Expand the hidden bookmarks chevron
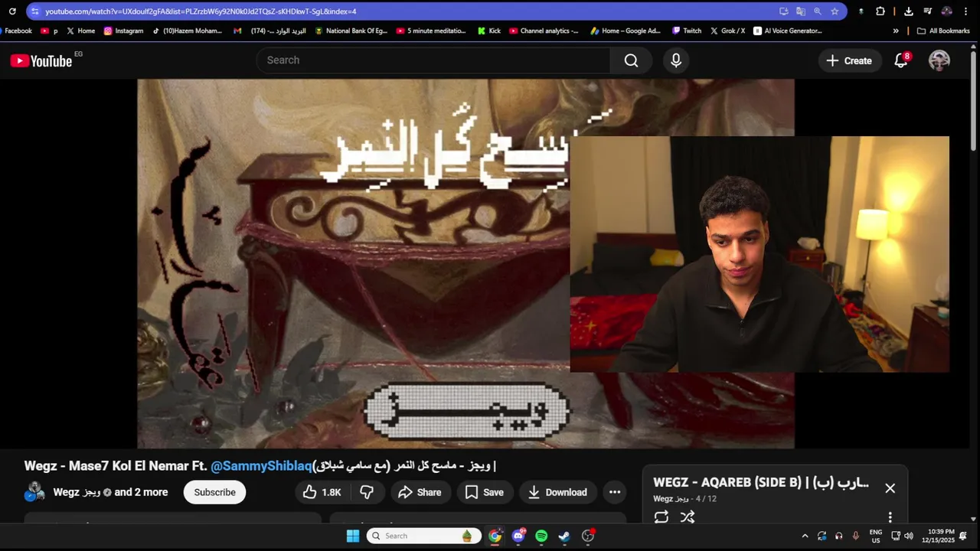This screenshot has height=551, width=980. click(x=896, y=31)
